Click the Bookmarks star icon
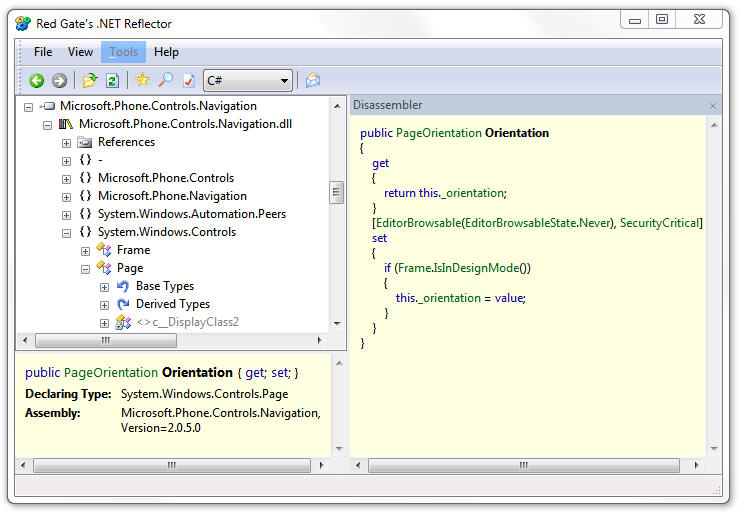This screenshot has width=740, height=513. coord(143,80)
